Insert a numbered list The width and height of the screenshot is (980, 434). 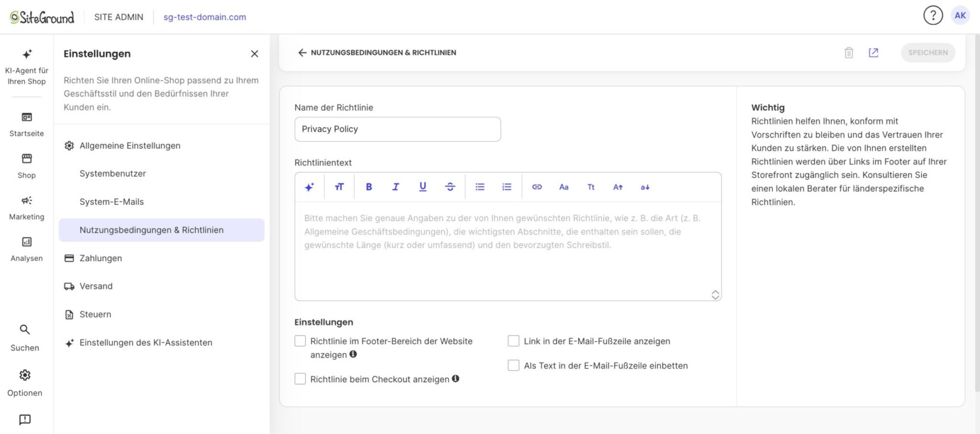tap(507, 187)
